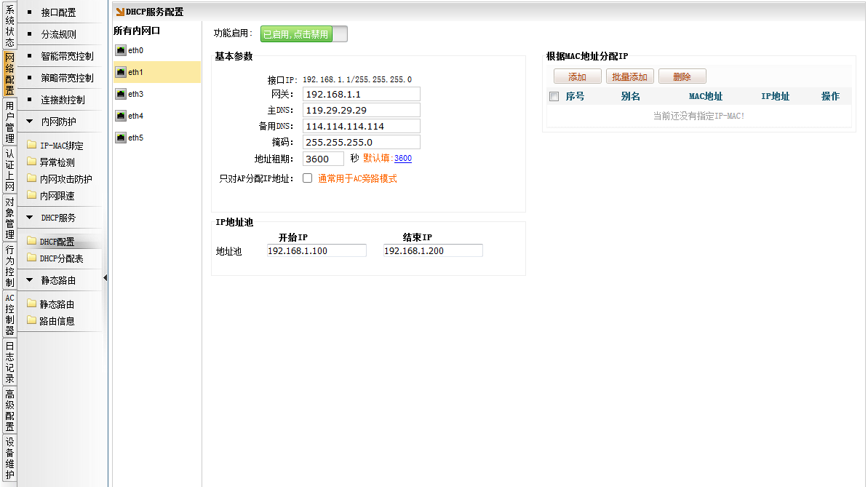
Task: Click the 路由信息 folder icon
Action: coord(31,320)
